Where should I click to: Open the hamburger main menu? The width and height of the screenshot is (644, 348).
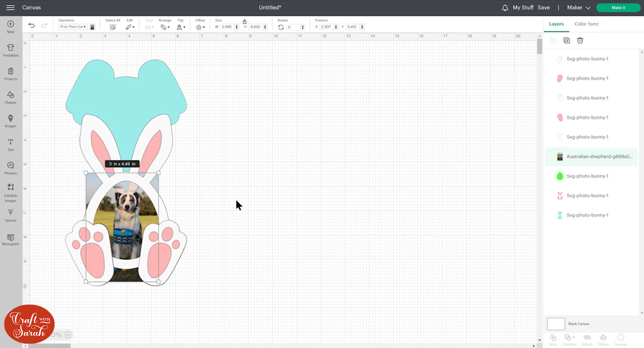coord(11,8)
